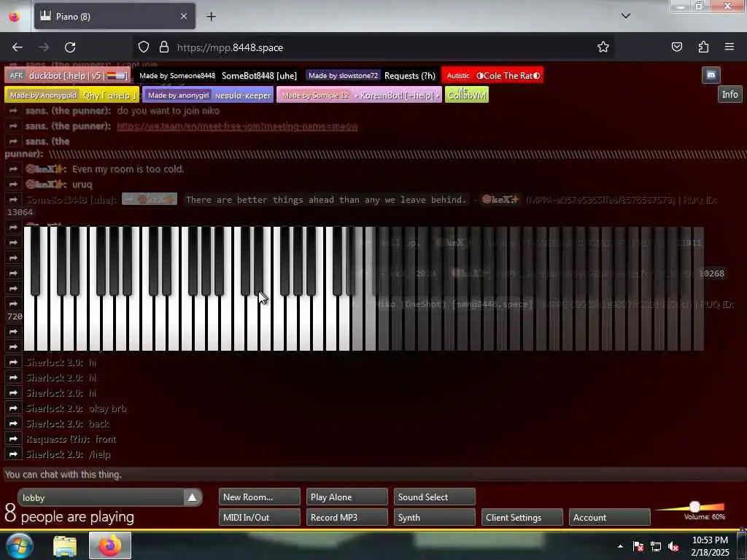Reply to Sherlock 2.0 'back' message
This screenshot has height=560, width=747.
pos(13,424)
